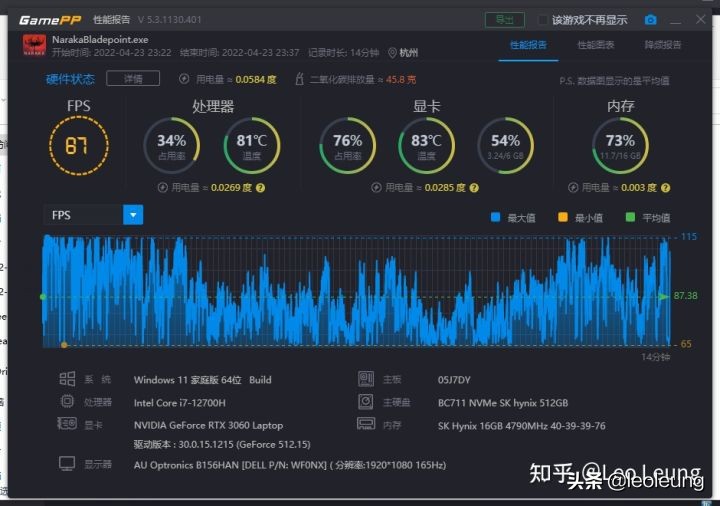
Task: Click the display monitor icon in specs
Action: click(x=67, y=464)
